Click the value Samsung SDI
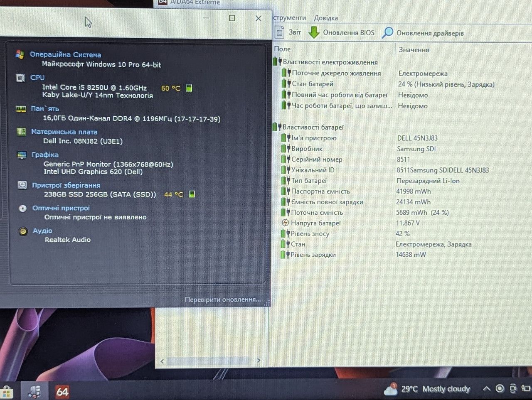 point(416,149)
